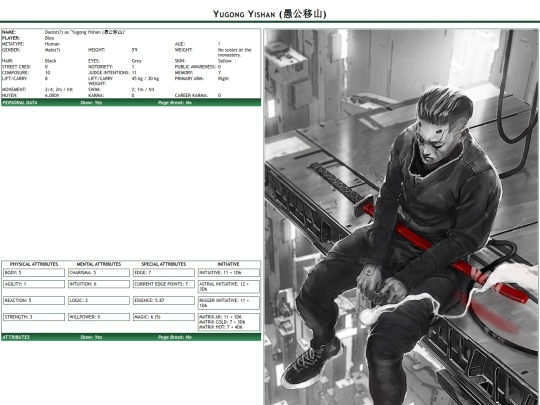Click the 'PERSONAL DATA' section label
Viewport: 540px width, 405px height.
coord(20,103)
